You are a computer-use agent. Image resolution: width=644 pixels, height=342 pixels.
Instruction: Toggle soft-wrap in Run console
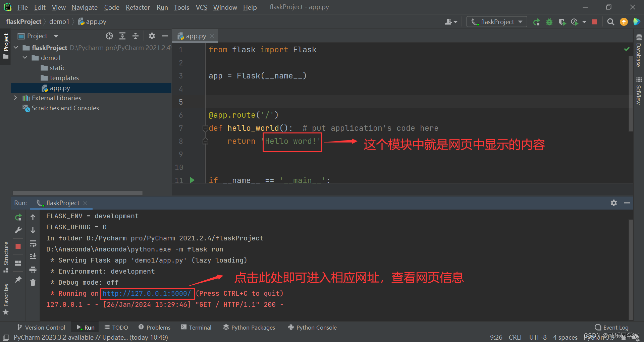click(33, 243)
